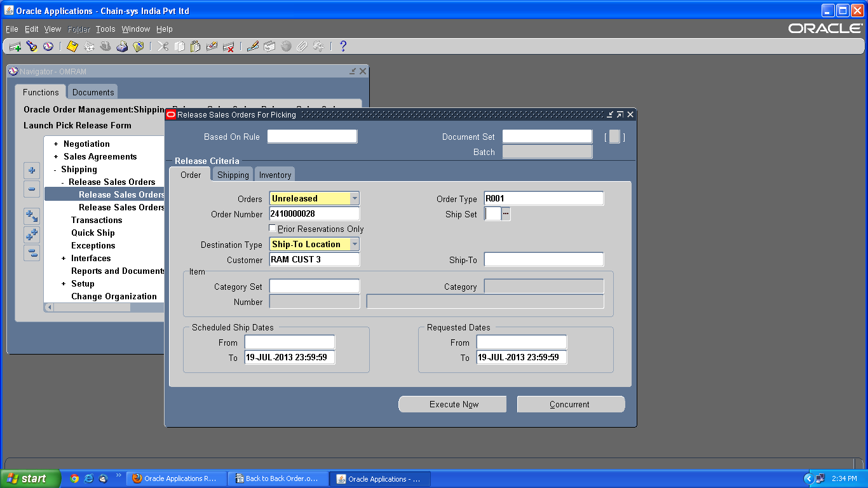Click the Switch Responsibilities hat icon
Viewport: 868px width, 488px height.
click(105, 46)
